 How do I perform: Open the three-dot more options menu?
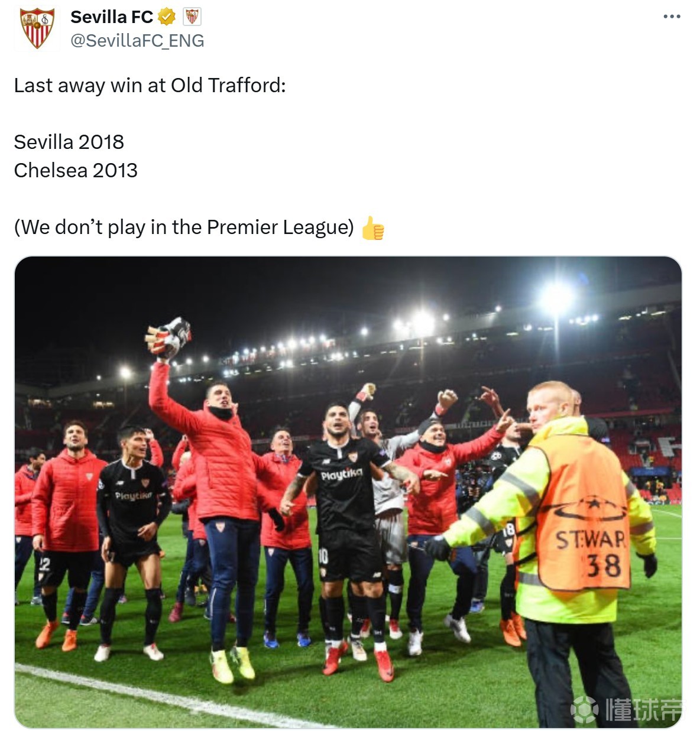point(672,17)
